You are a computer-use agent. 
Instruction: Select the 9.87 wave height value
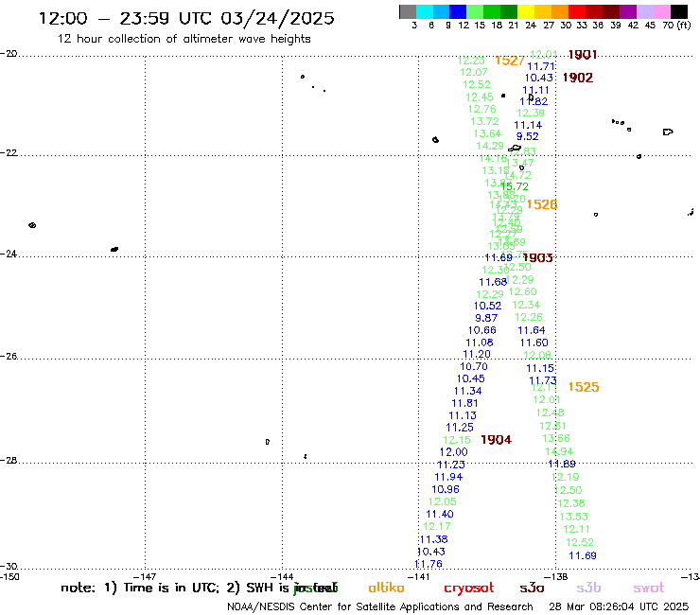coord(486,319)
